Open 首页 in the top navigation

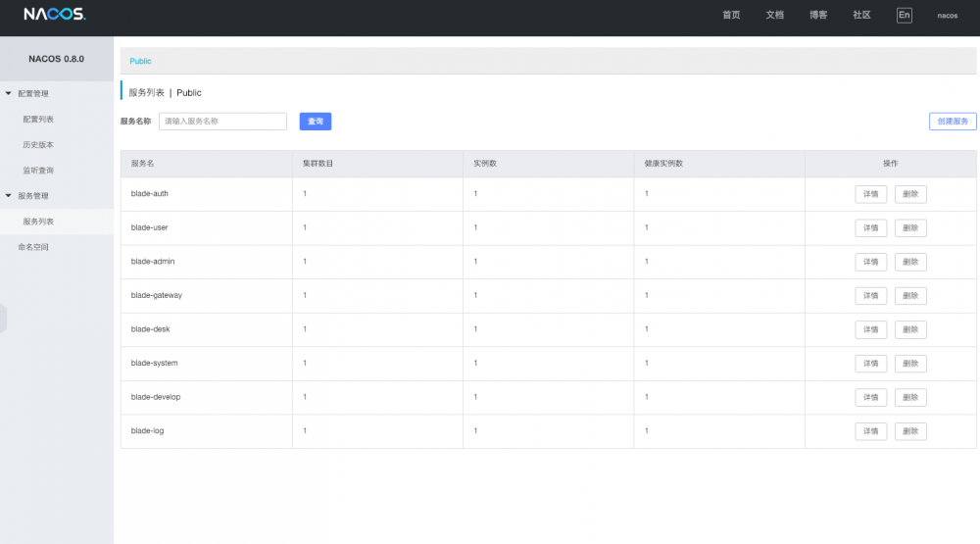coord(731,15)
